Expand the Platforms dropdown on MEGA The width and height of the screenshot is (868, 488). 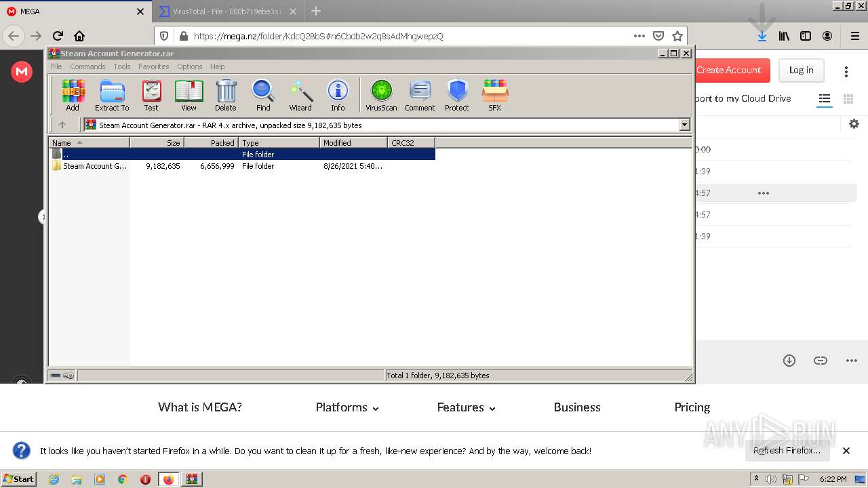(x=347, y=407)
